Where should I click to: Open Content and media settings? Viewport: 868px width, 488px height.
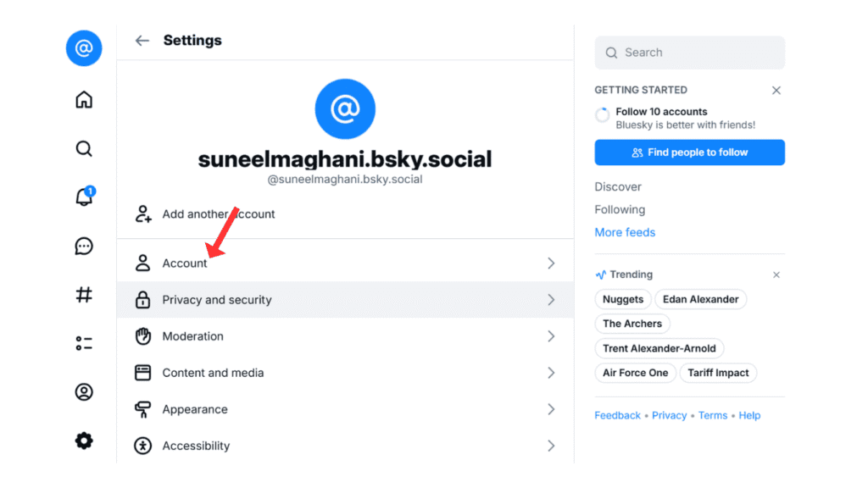coord(213,373)
